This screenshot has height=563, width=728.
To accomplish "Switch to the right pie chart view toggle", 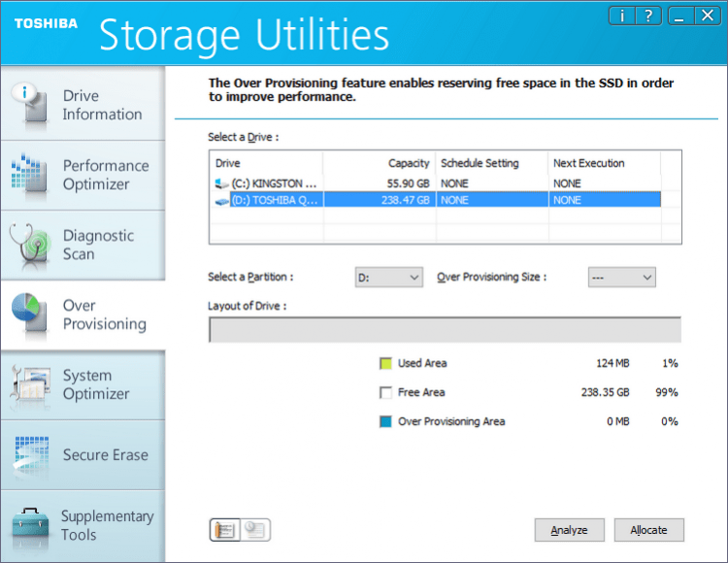I will pyautogui.click(x=256, y=530).
